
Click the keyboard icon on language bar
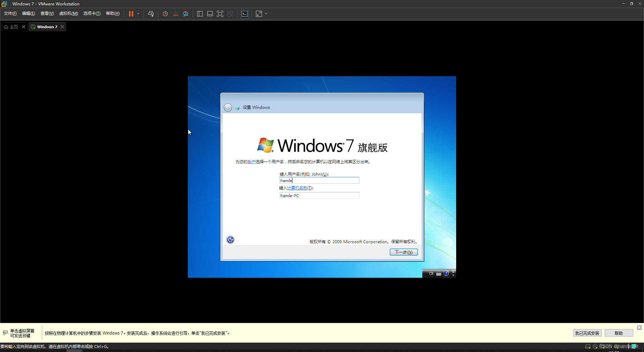click(x=439, y=274)
